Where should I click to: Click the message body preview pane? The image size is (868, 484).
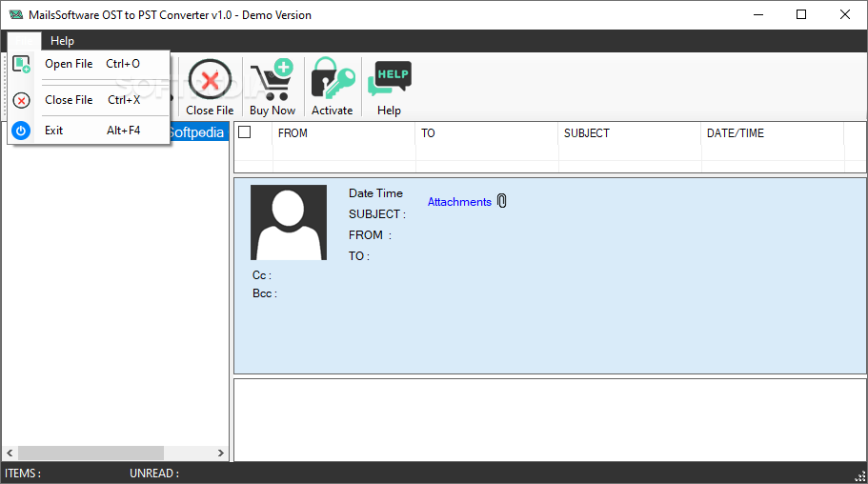pos(551,420)
